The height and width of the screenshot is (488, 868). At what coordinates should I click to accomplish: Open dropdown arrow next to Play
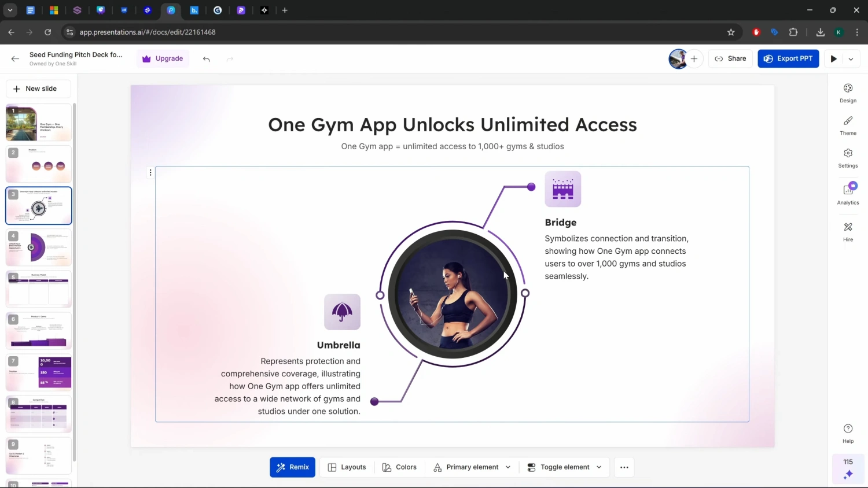tap(851, 59)
